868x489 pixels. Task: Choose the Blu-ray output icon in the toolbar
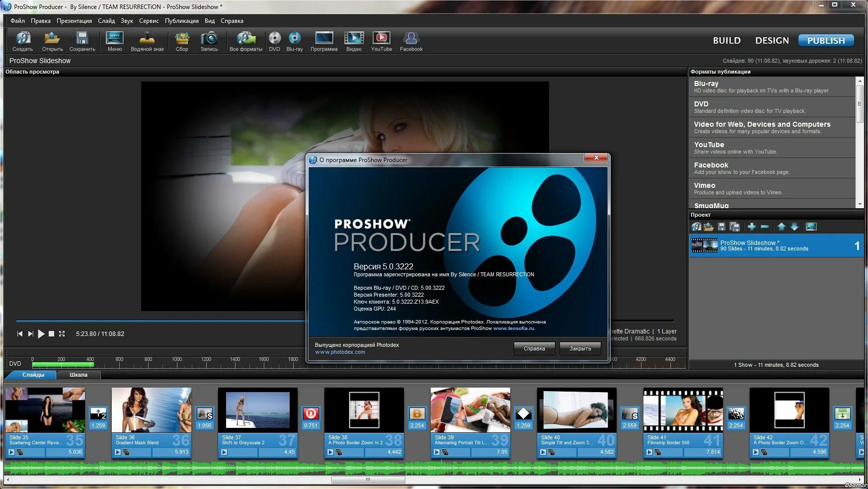pyautogui.click(x=295, y=41)
